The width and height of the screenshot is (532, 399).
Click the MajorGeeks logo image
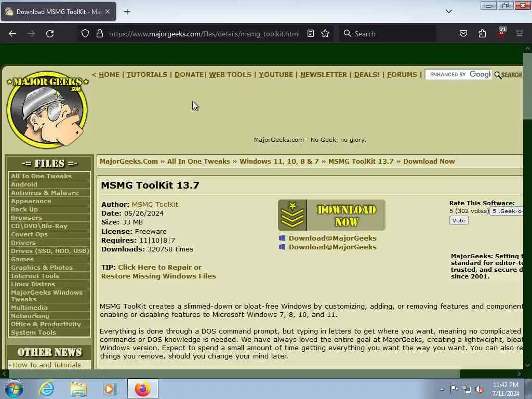click(47, 110)
